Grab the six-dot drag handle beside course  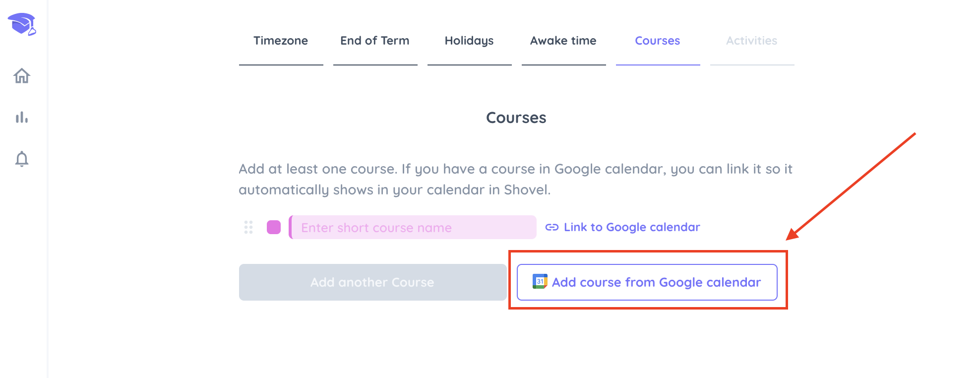pos(248,227)
